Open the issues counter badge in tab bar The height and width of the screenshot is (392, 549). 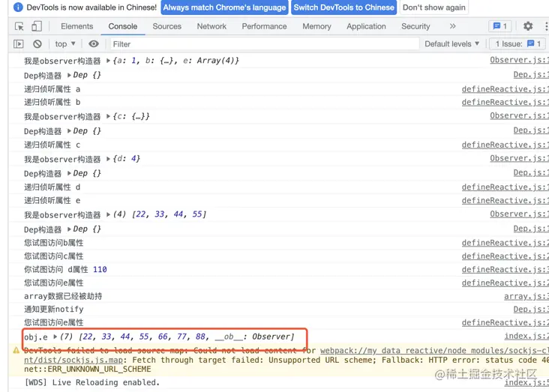(x=499, y=26)
